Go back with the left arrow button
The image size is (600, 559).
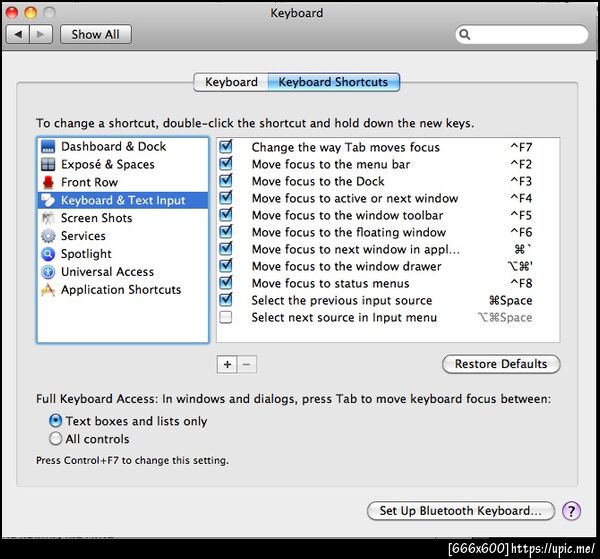pos(18,34)
